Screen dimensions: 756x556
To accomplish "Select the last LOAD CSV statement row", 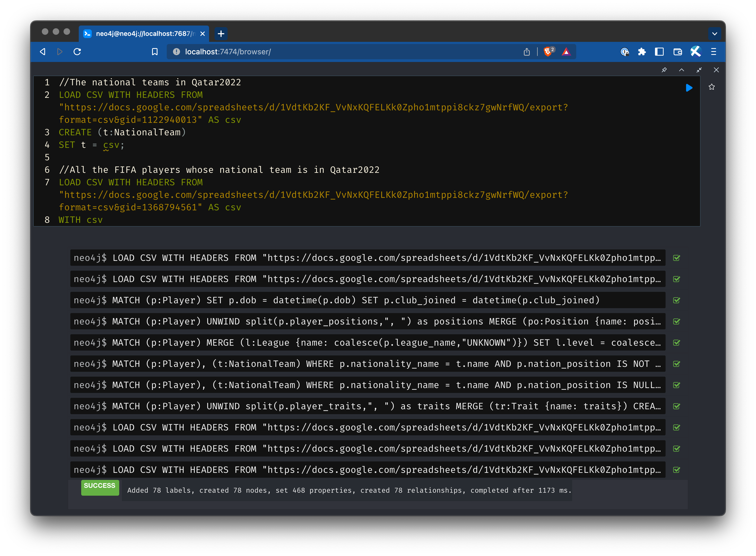I will [x=368, y=470].
